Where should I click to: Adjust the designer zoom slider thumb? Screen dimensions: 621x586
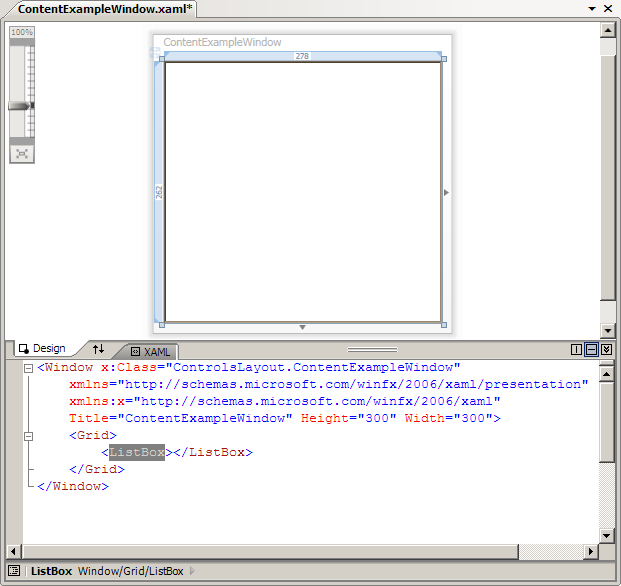[x=21, y=105]
